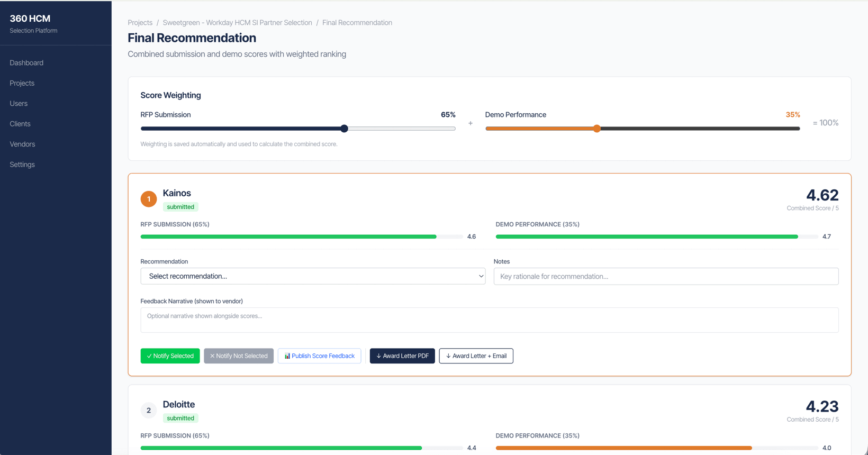The image size is (868, 455).
Task: Click Deloitte RFP Submission progress bar
Action: pyautogui.click(x=302, y=448)
